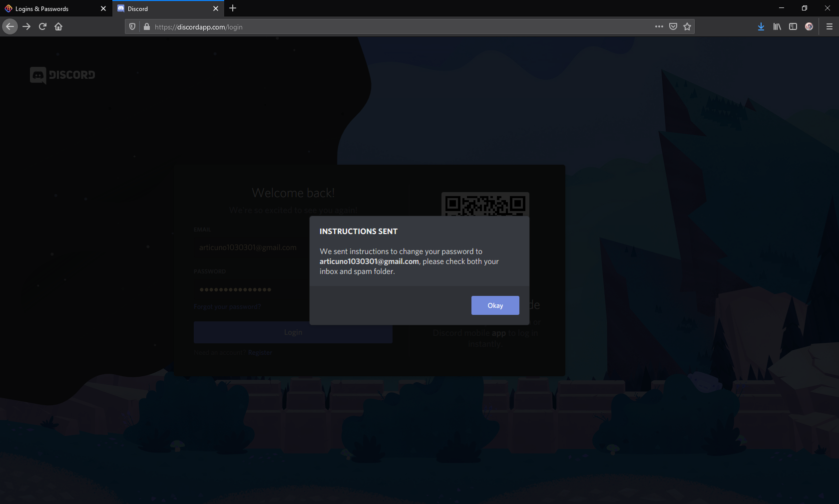
Task: Click the Discord logo at top left
Action: click(x=62, y=75)
